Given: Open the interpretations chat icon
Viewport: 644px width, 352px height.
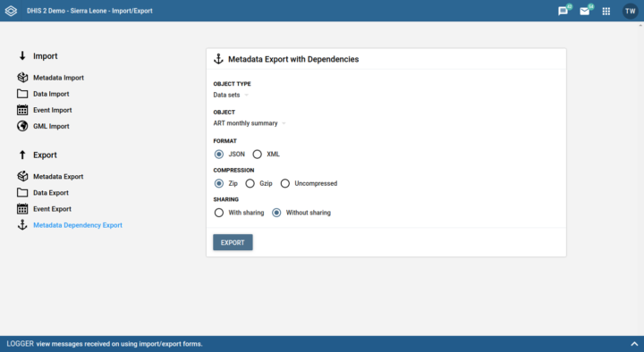Looking at the screenshot, I should click(563, 11).
